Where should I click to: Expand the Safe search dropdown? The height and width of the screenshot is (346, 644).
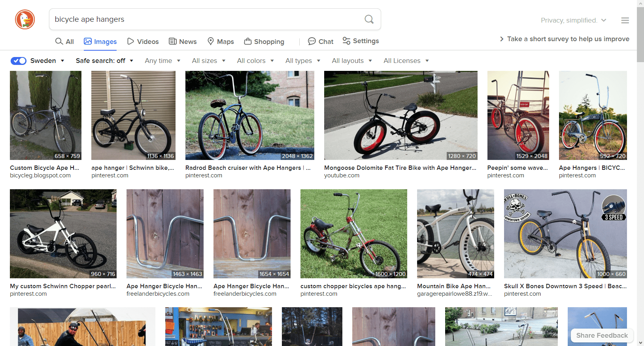coord(104,61)
